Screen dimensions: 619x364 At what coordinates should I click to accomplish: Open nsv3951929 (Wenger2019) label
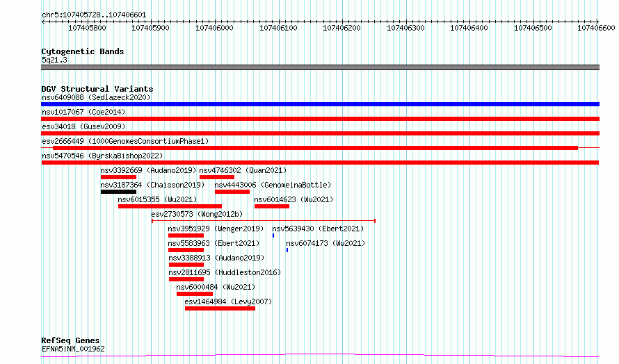click(x=216, y=229)
